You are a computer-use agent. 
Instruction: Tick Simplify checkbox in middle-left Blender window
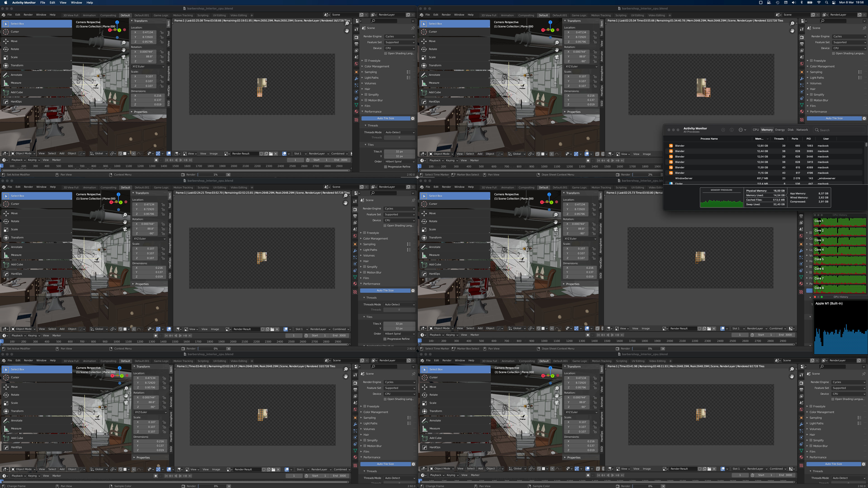click(x=364, y=267)
